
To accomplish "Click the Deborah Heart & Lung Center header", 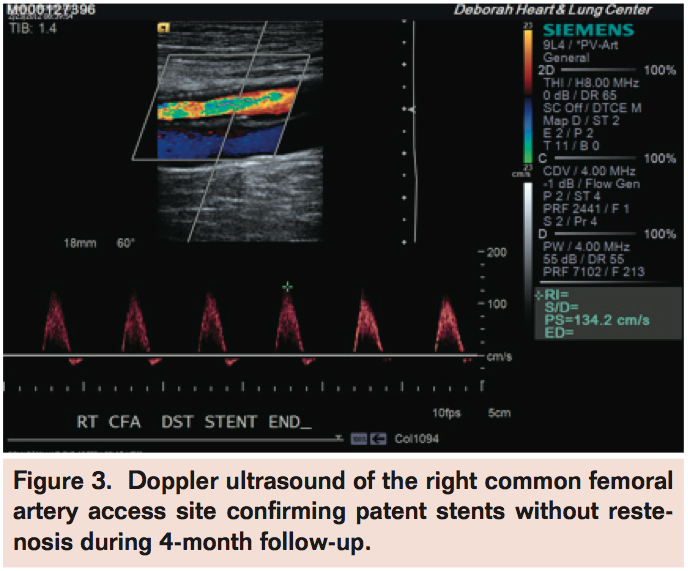I will [x=553, y=10].
